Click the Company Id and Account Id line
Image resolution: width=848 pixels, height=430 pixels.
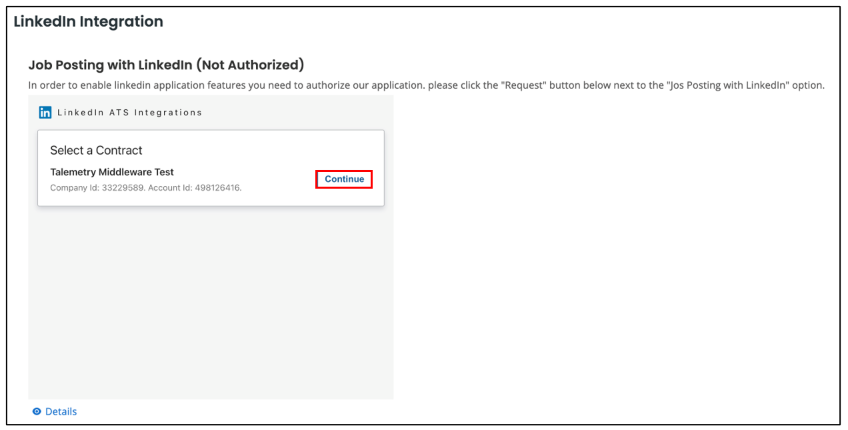click(146, 188)
